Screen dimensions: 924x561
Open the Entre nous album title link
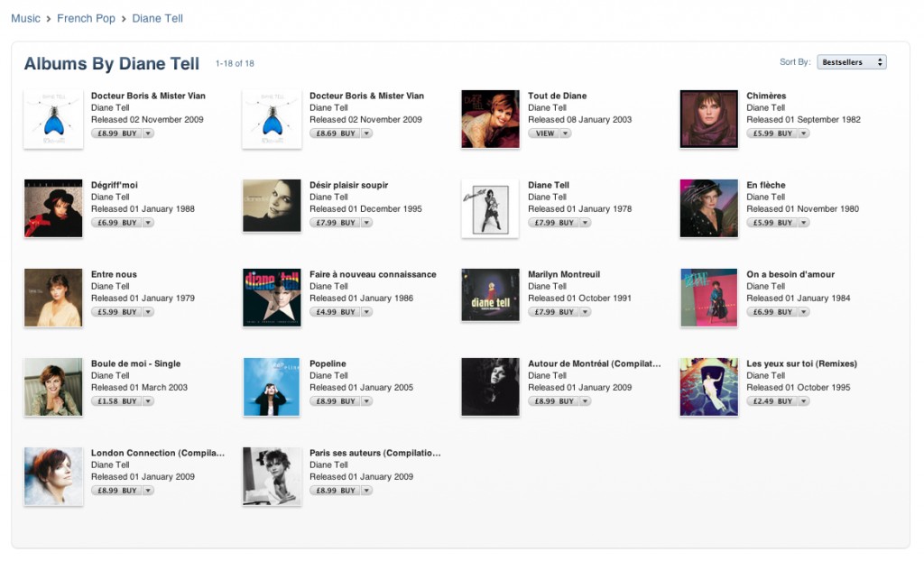(x=114, y=274)
